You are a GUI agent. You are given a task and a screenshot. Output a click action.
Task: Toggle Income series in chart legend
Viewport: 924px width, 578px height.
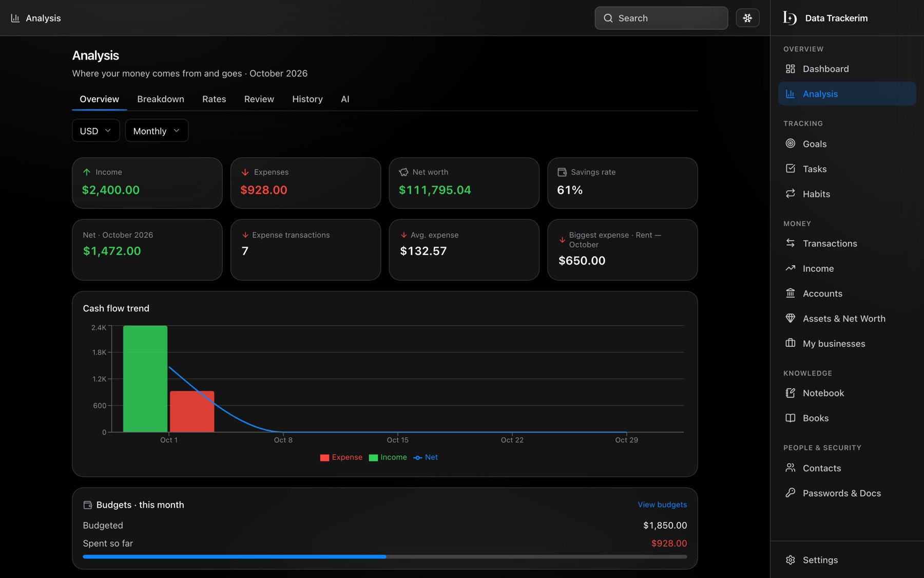(388, 457)
